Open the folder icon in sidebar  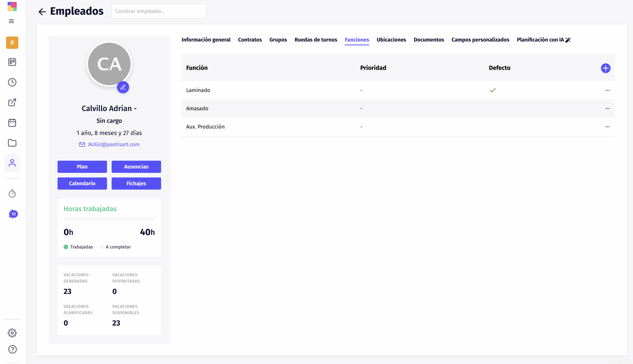point(12,143)
